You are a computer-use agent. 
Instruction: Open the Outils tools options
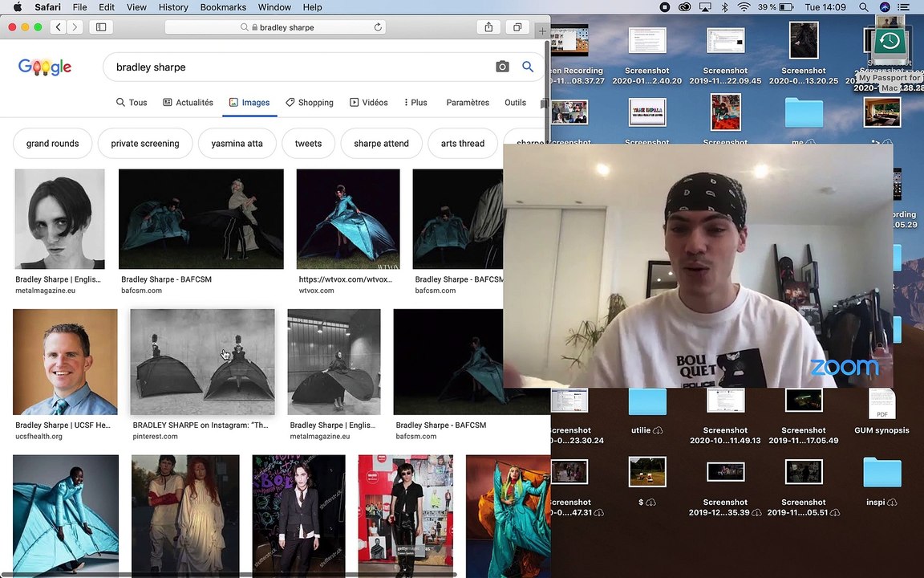[x=515, y=102]
